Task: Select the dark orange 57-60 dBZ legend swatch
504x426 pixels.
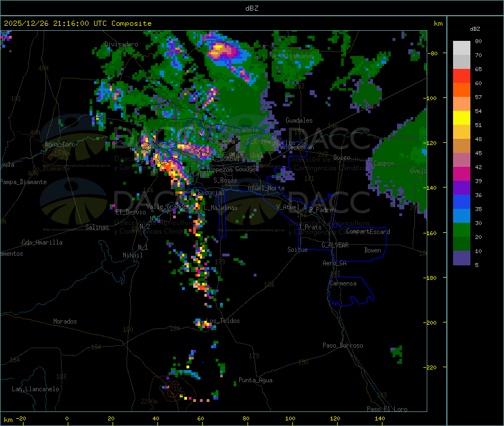Action: [x=461, y=90]
